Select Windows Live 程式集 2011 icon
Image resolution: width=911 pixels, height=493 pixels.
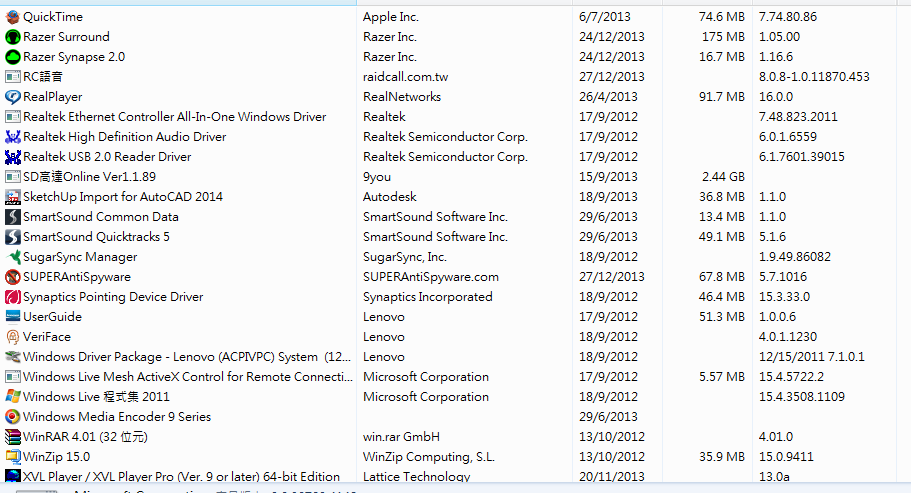click(12, 397)
